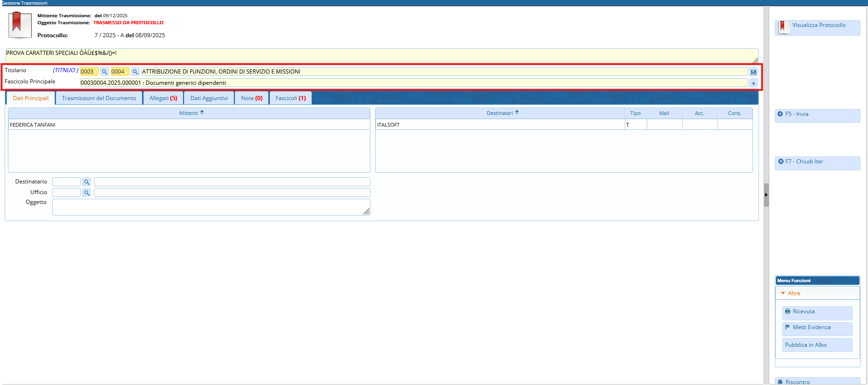
Task: Click the protocol bookmark document icon
Action: tap(19, 25)
